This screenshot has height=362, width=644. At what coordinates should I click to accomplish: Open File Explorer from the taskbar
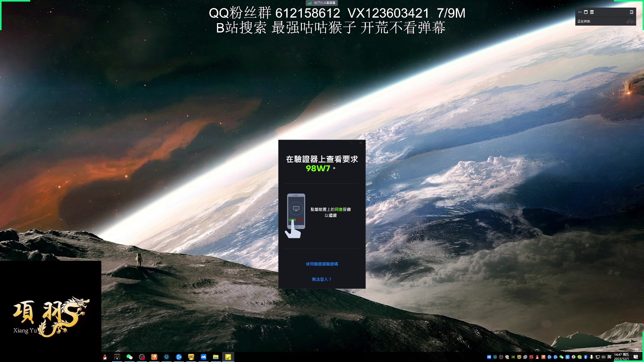coord(216,357)
